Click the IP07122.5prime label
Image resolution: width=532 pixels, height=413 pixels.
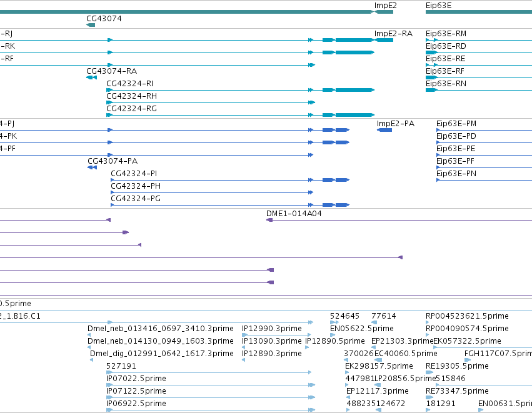136,391
